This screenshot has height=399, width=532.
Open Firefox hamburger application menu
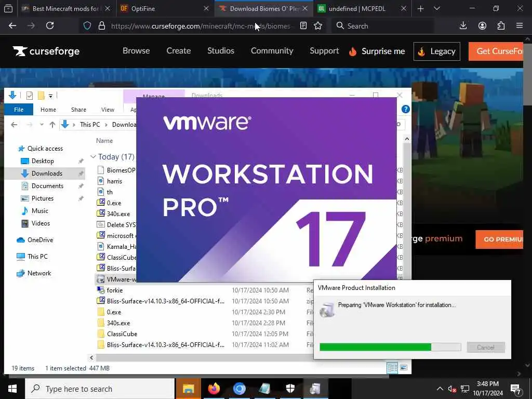click(520, 26)
